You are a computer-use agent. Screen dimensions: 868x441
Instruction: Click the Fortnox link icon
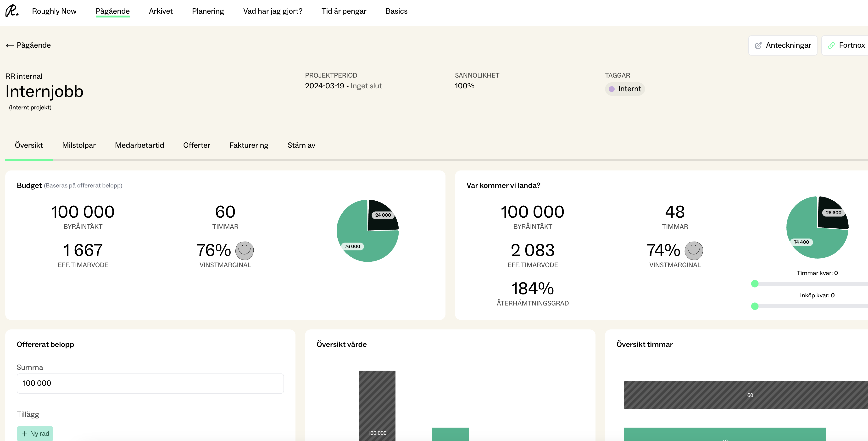[x=831, y=45]
